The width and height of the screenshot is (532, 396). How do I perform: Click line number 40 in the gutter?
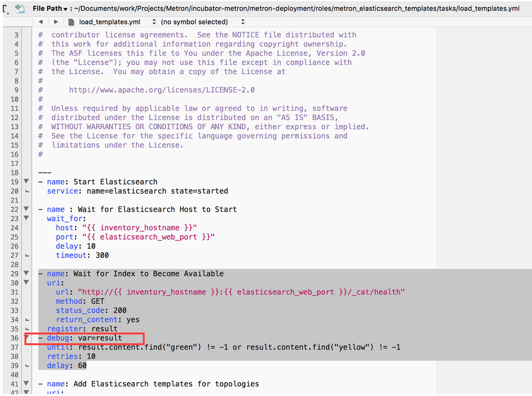click(14, 375)
